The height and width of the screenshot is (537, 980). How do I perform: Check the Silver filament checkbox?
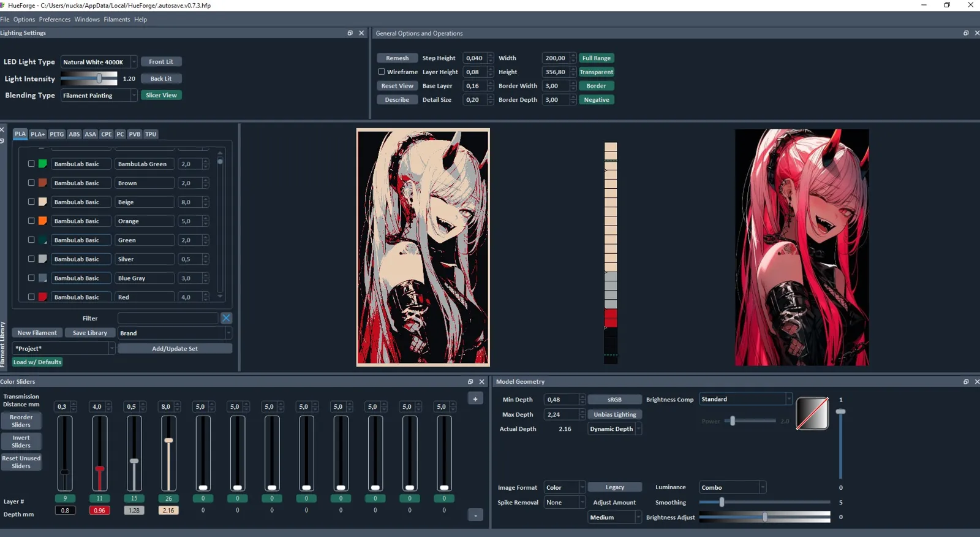pos(31,259)
